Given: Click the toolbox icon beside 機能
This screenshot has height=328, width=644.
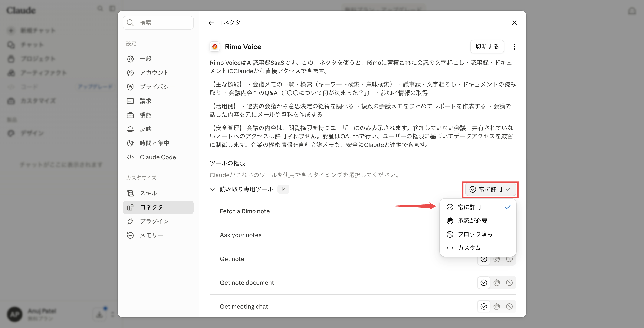Looking at the screenshot, I should (x=130, y=115).
